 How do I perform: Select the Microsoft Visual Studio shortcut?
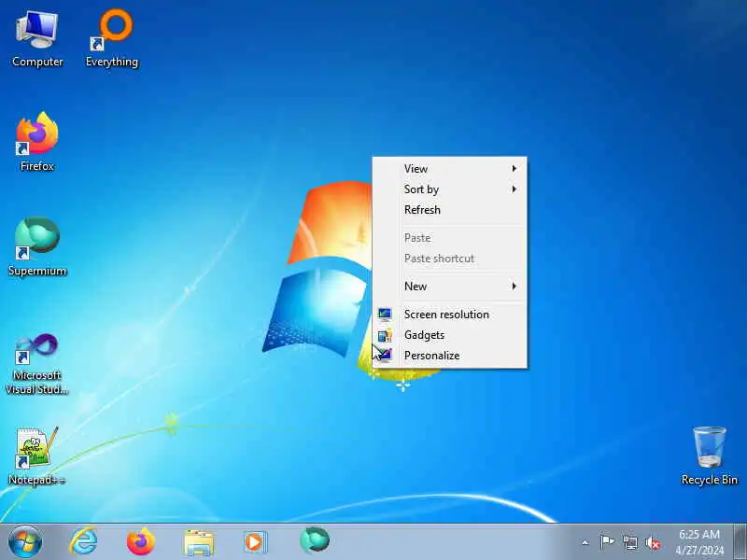[x=37, y=364]
